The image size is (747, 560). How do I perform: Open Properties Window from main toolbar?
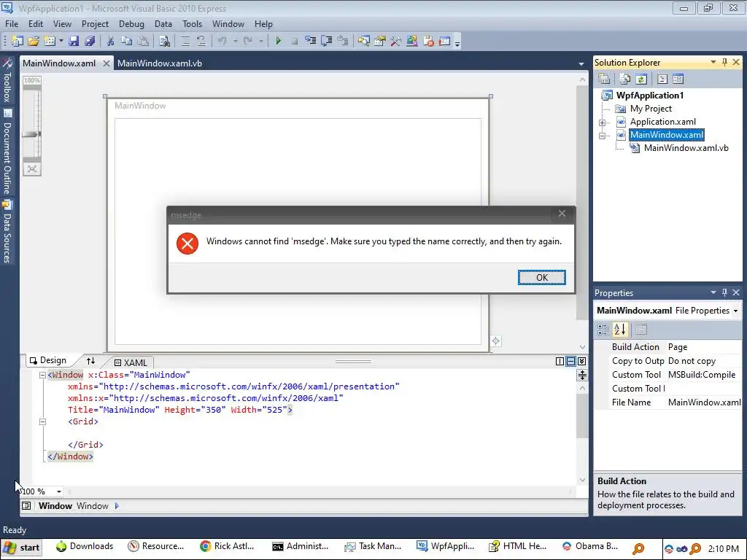pyautogui.click(x=379, y=41)
